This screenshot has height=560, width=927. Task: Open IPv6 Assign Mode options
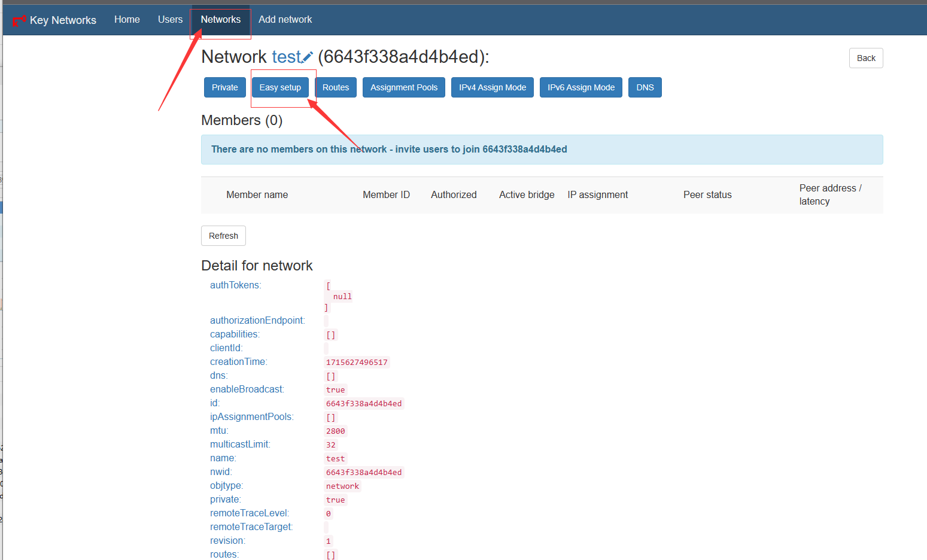pyautogui.click(x=580, y=87)
